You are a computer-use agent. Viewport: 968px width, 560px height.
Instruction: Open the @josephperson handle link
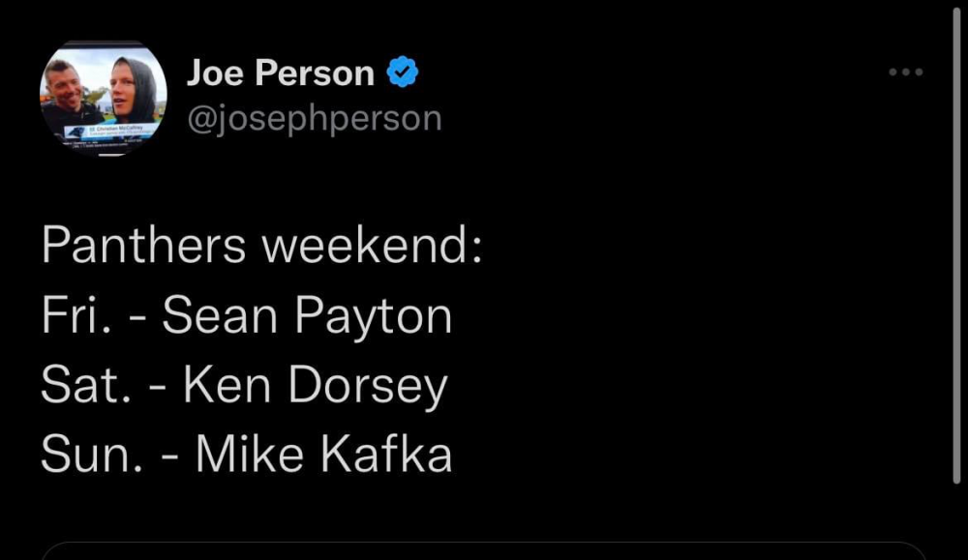coord(314,118)
